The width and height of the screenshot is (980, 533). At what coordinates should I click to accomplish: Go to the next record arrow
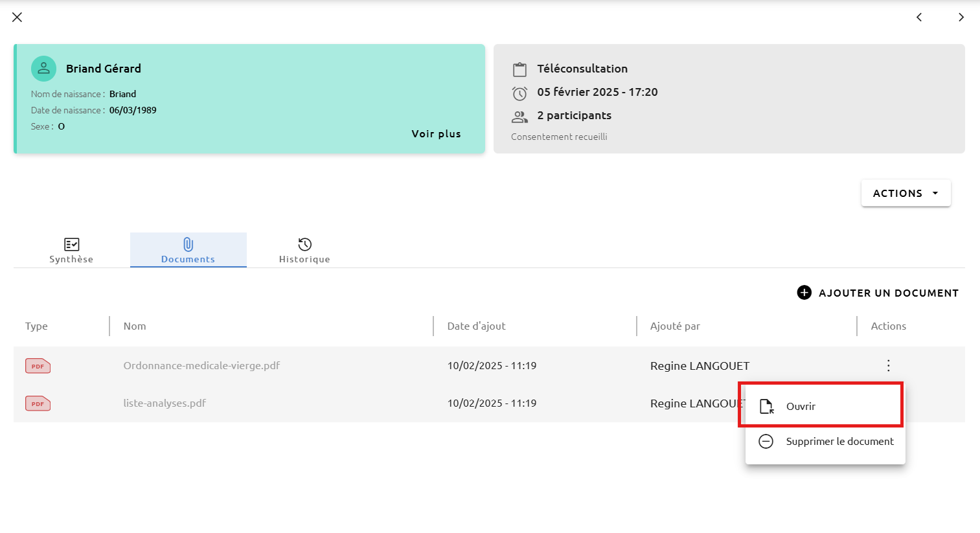(x=961, y=17)
